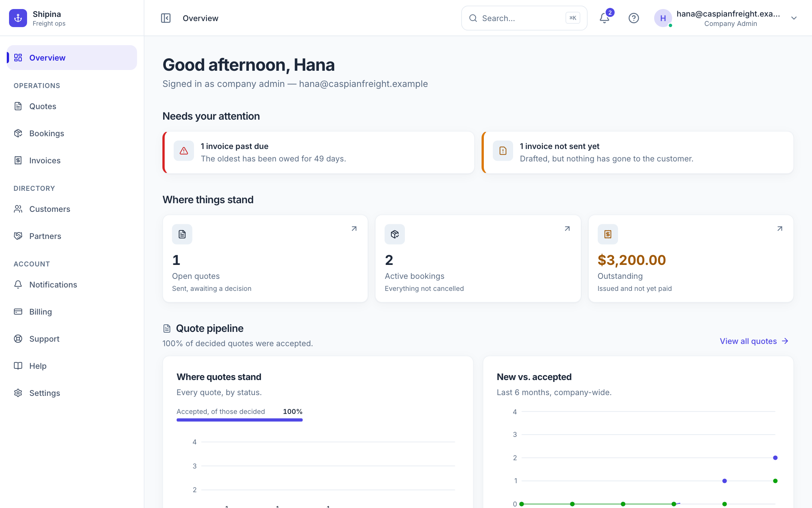Open Partners in the sidebar
812x508 pixels.
pos(72,236)
